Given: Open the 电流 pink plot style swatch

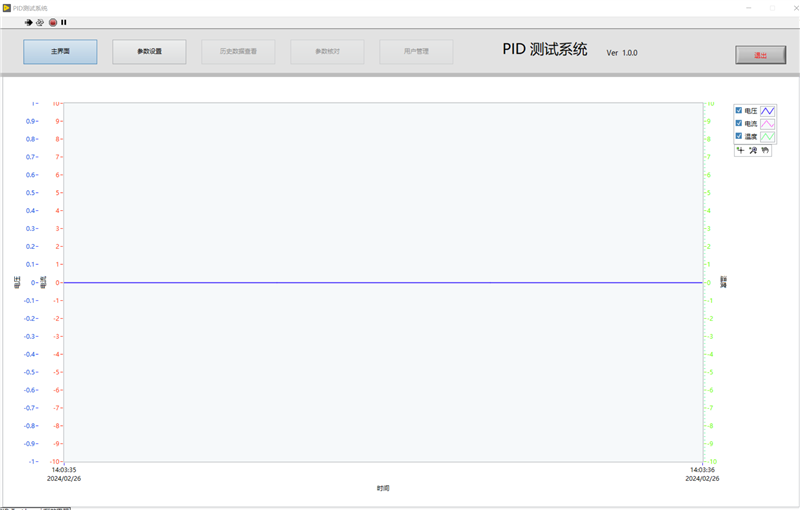Looking at the screenshot, I should click(x=768, y=123).
